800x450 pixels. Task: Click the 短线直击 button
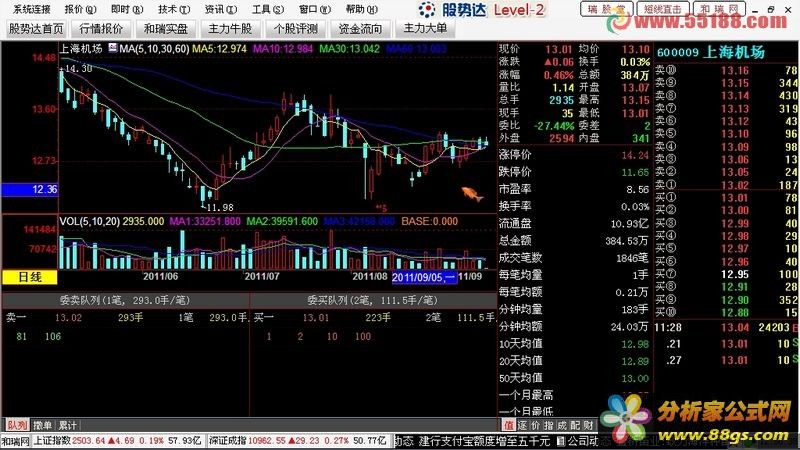tap(663, 9)
